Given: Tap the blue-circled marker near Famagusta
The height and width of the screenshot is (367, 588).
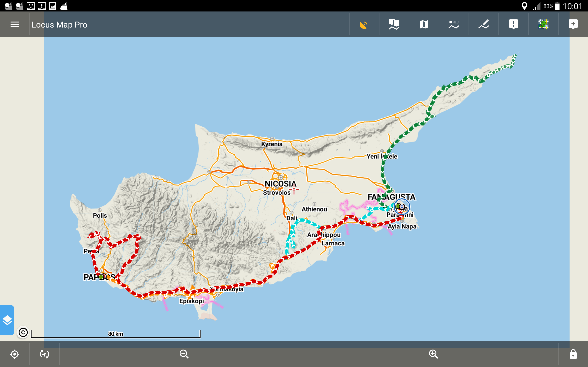Looking at the screenshot, I should click(402, 207).
